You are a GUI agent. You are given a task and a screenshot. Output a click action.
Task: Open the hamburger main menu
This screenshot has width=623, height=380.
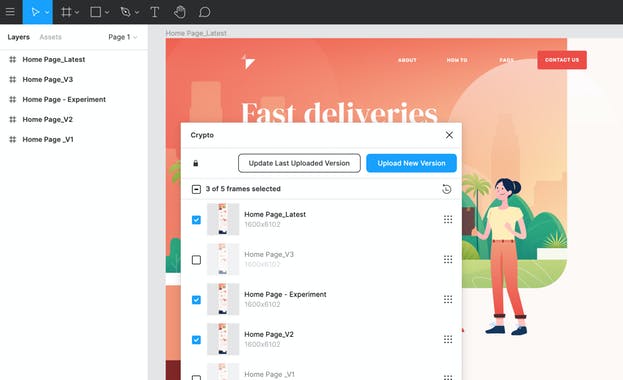(x=10, y=12)
